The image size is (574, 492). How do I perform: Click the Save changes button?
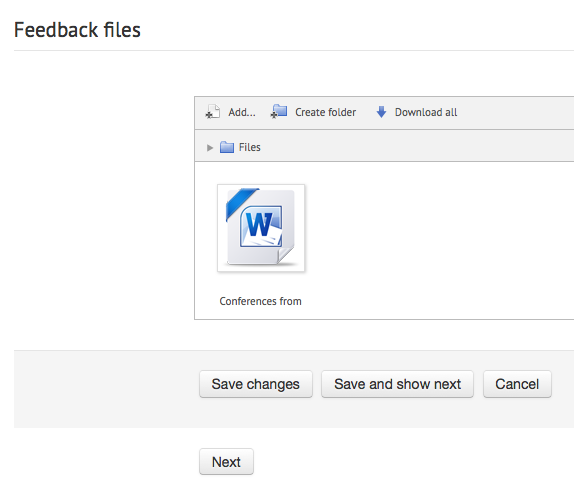click(256, 384)
